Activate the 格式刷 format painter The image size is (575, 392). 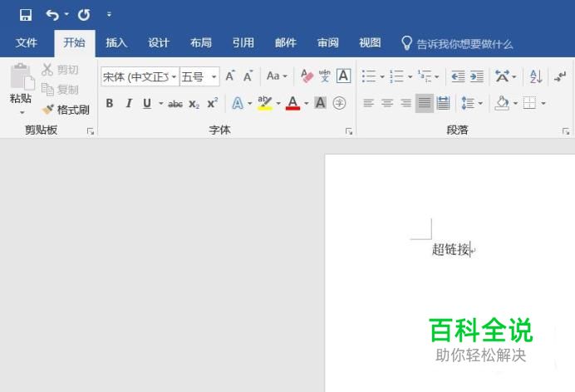[x=66, y=109]
